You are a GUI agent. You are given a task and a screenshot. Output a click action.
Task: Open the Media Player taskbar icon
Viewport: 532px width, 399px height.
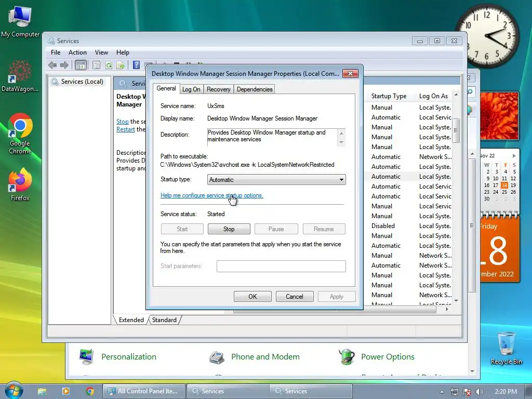pyautogui.click(x=66, y=391)
